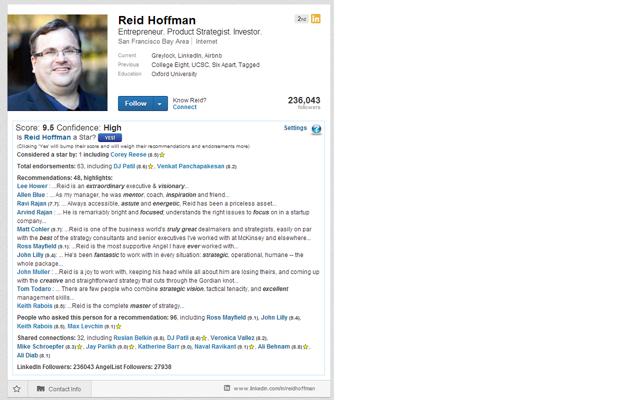Click YES to mark as a Star
Viewport: 640px width, 400px height.
[x=123, y=138]
